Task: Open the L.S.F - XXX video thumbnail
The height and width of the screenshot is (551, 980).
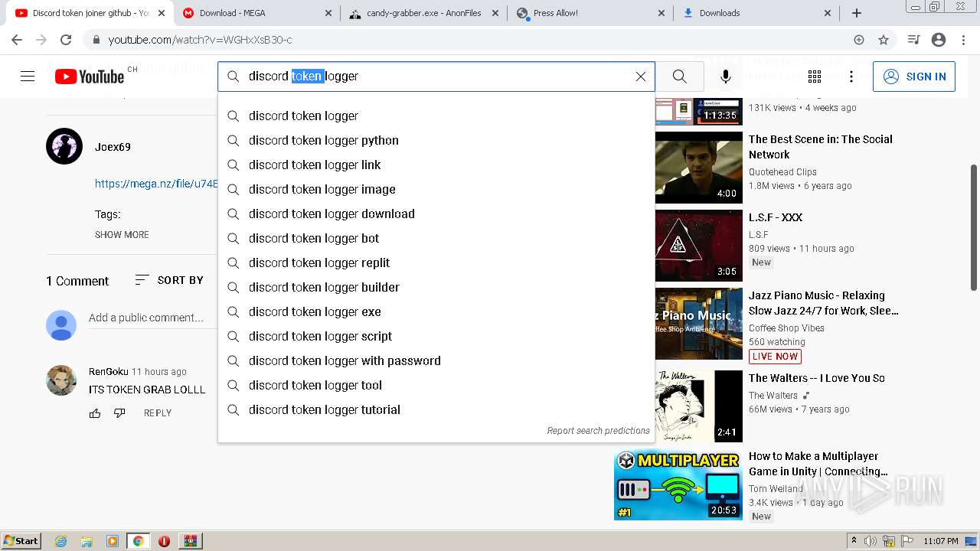Action: coord(699,246)
